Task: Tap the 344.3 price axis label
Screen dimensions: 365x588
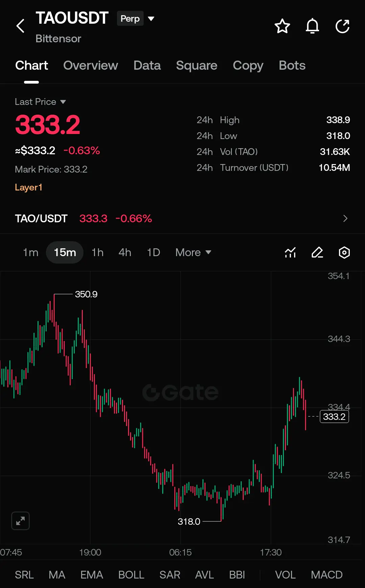Action: pos(339,339)
